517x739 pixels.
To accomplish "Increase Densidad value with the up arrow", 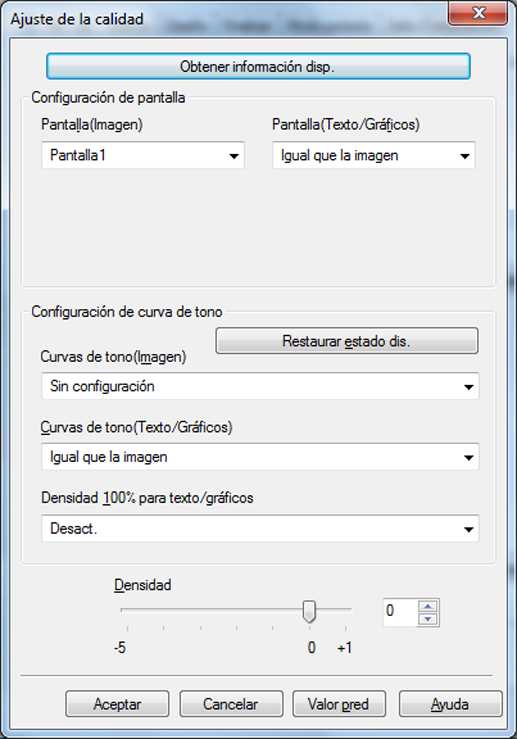I will pos(428,607).
